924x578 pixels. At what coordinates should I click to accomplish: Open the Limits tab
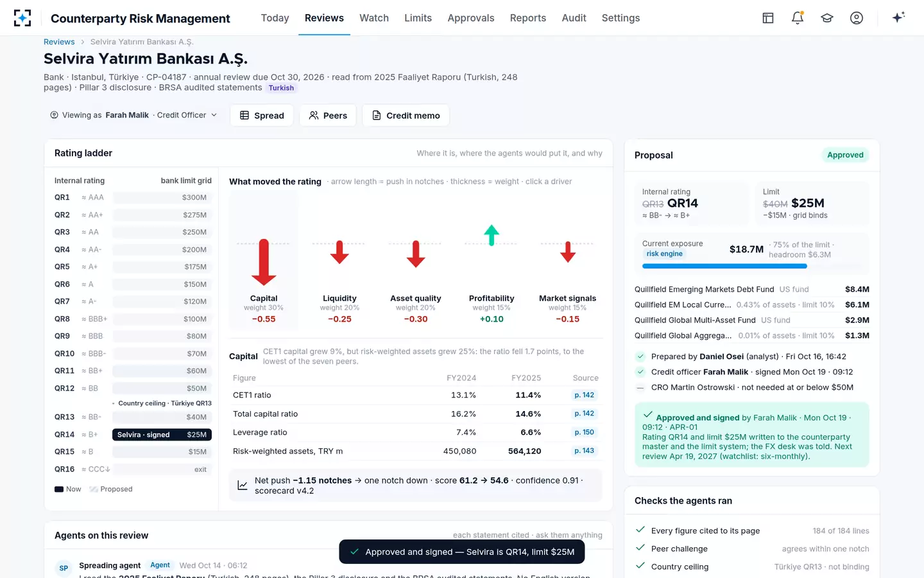point(418,18)
